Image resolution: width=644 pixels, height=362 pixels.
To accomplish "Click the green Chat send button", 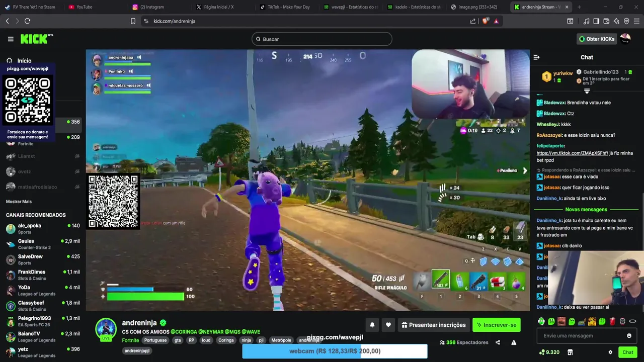I will (x=628, y=352).
